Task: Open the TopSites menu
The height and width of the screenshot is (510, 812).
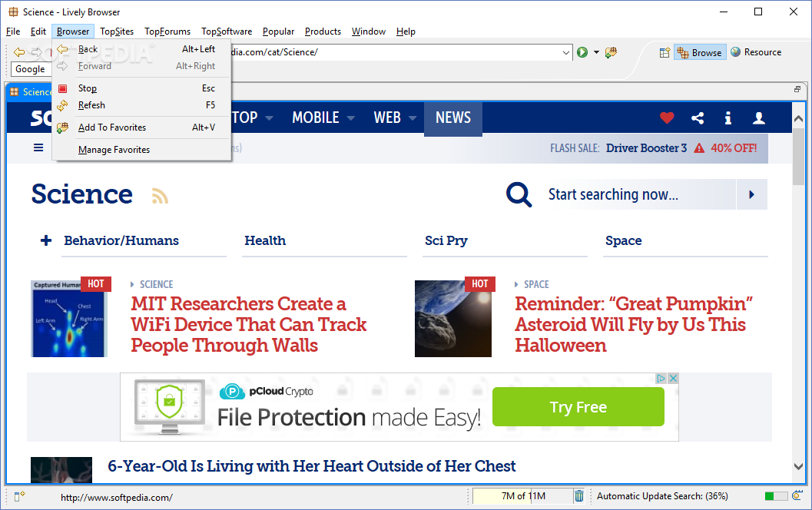Action: pyautogui.click(x=117, y=31)
